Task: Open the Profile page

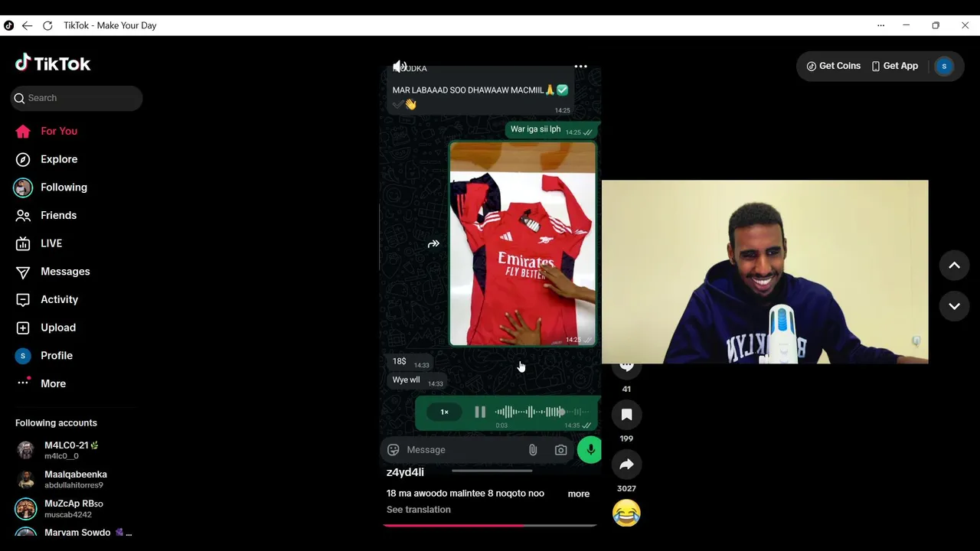Action: [44, 356]
